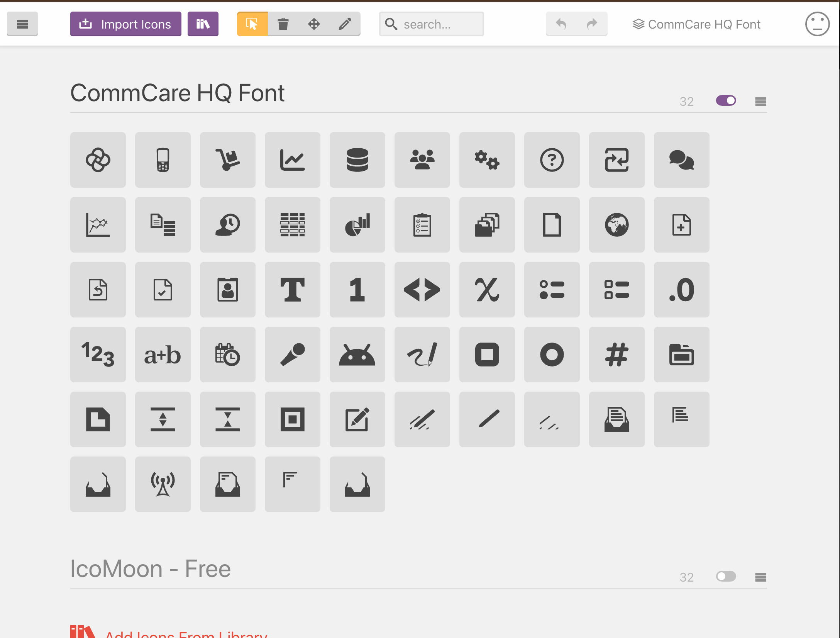Select the broadcast antenna tower icon

[163, 484]
